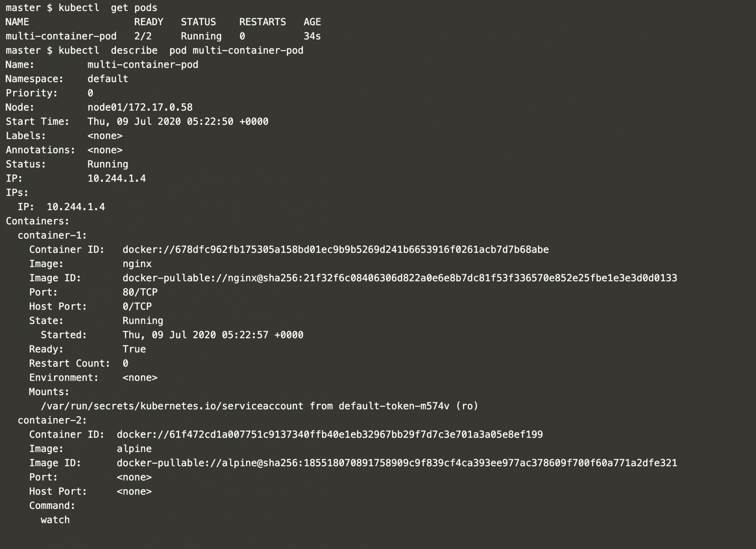Click the nginx image name
The height and width of the screenshot is (549, 756).
(x=137, y=264)
